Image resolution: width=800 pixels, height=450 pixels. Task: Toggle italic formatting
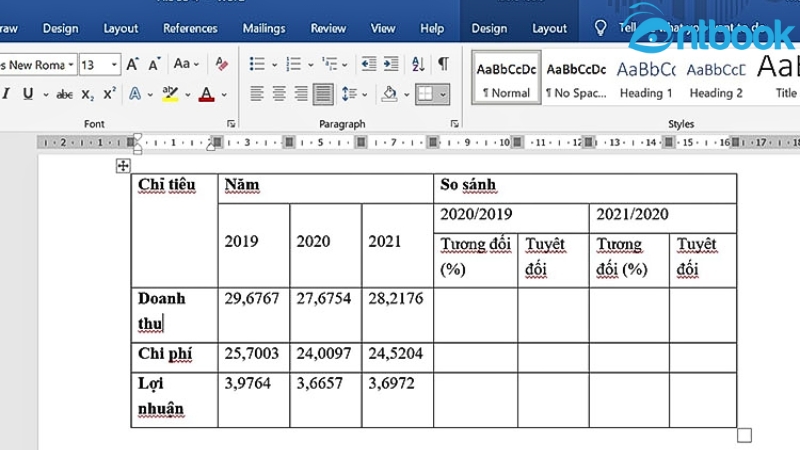(6, 94)
